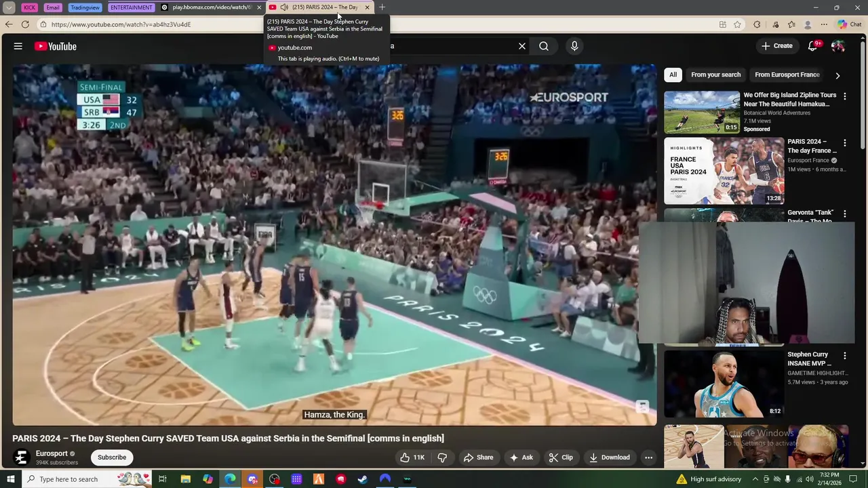This screenshot has height=488, width=868.
Task: Ask about the video with Ask
Action: (521, 457)
